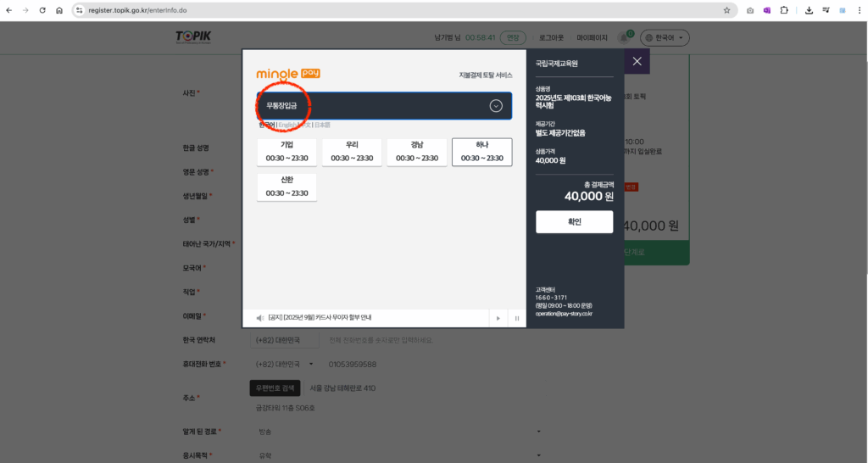Open the browser extensions puzzle icon
868x463 pixels.
784,10
